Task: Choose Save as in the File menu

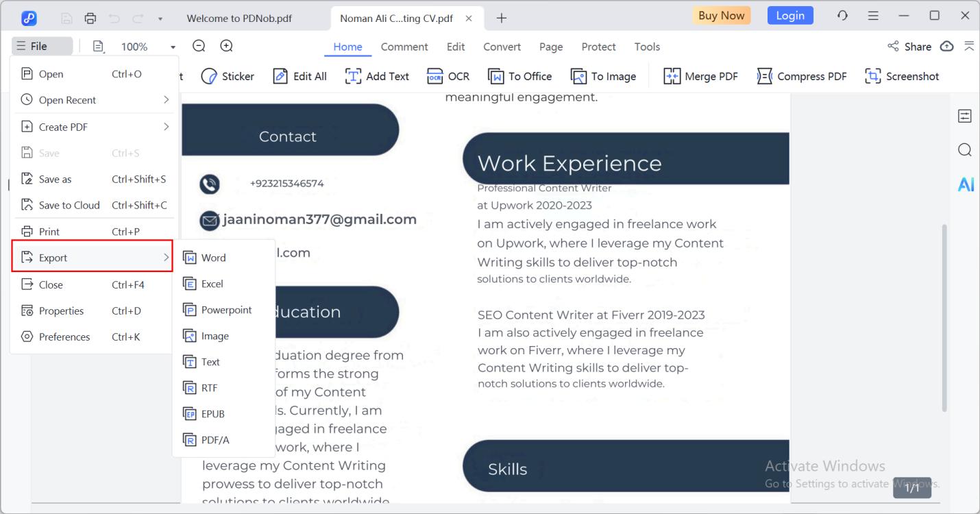Action: tap(94, 179)
